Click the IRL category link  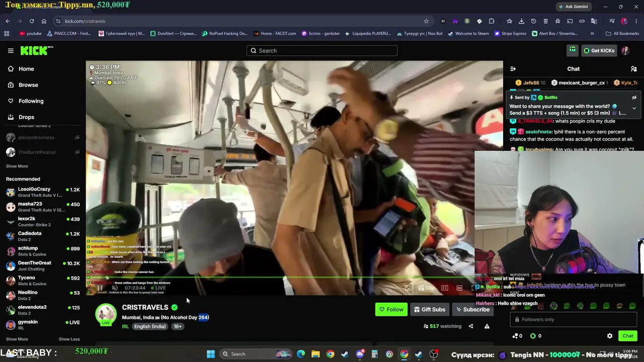tap(125, 326)
